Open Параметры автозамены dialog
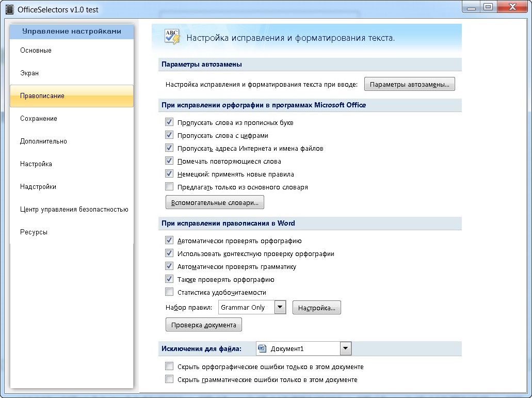 pyautogui.click(x=410, y=84)
